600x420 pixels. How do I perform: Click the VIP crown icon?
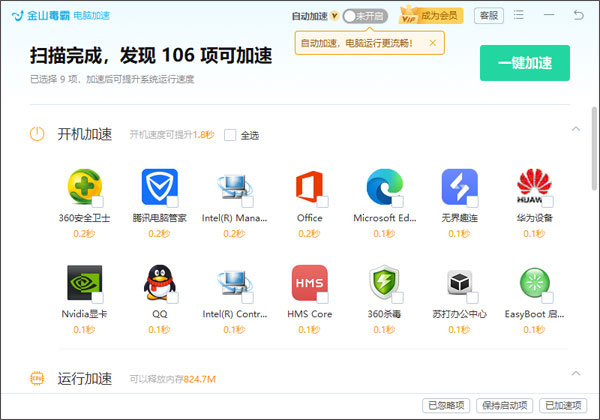coord(408,15)
